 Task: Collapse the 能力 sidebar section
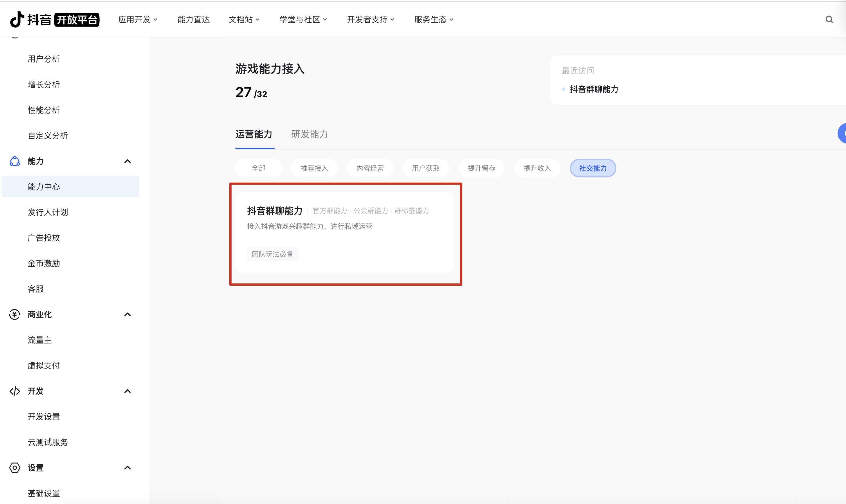pyautogui.click(x=127, y=161)
